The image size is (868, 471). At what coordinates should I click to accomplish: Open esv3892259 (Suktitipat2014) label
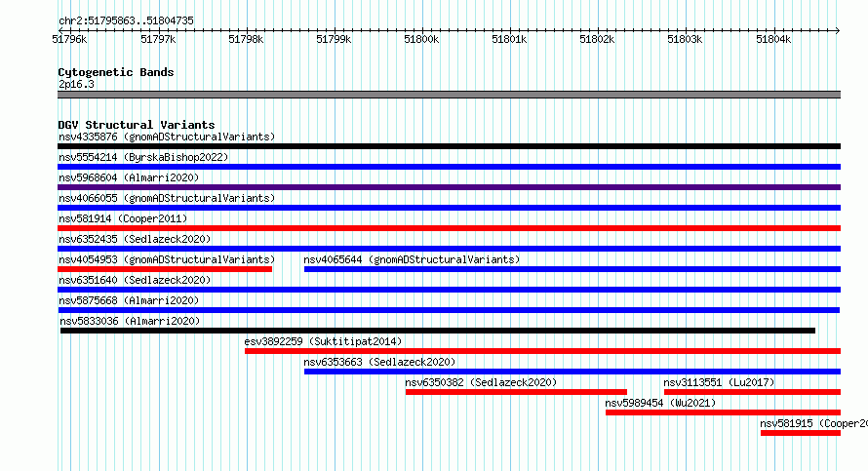(323, 341)
